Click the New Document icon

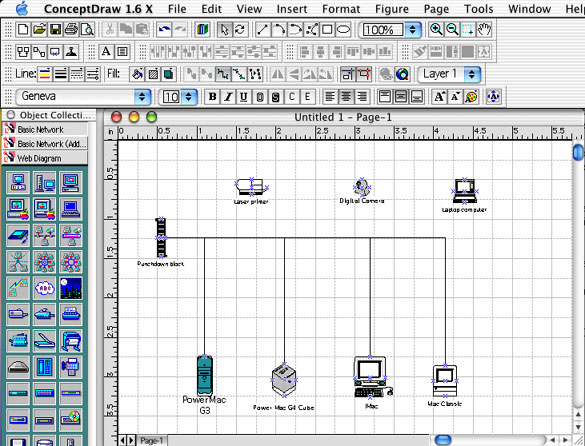[23, 29]
